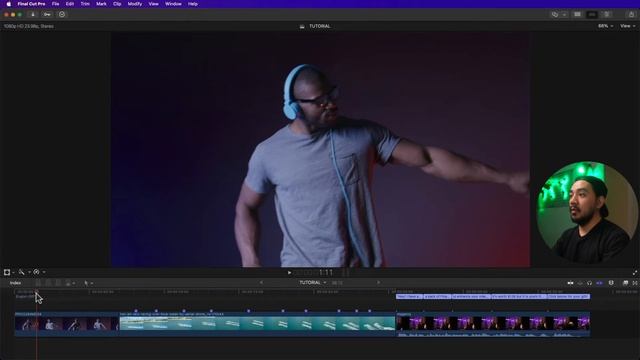The height and width of the screenshot is (360, 640).
Task: Click the enhancements magic wand icon
Action: click(x=21, y=272)
